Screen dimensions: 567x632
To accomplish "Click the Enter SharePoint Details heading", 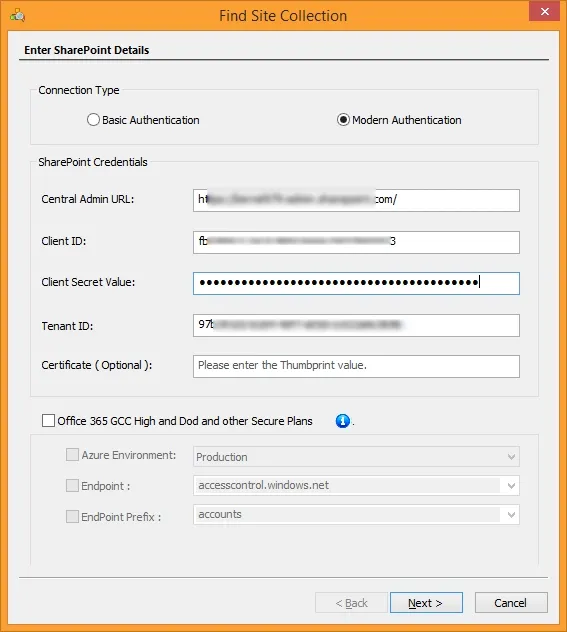I will [x=87, y=50].
